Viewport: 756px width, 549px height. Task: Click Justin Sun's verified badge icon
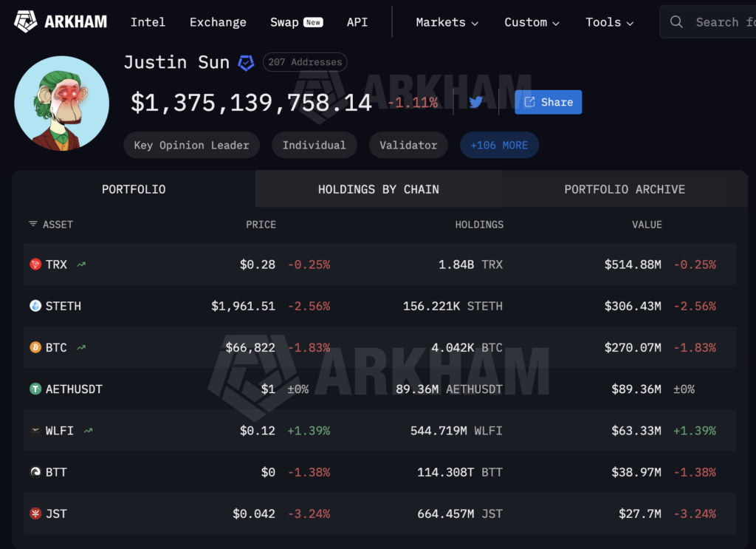pyautogui.click(x=246, y=62)
